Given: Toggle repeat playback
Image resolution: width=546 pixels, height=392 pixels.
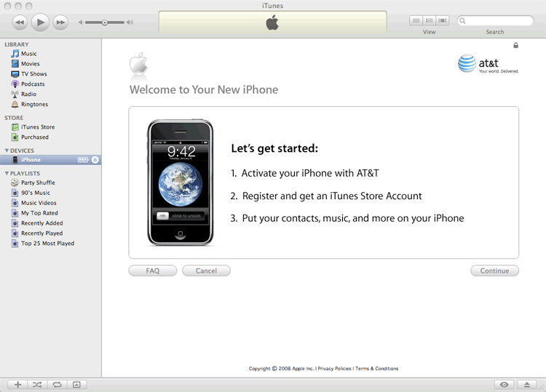Looking at the screenshot, I should (57, 384).
